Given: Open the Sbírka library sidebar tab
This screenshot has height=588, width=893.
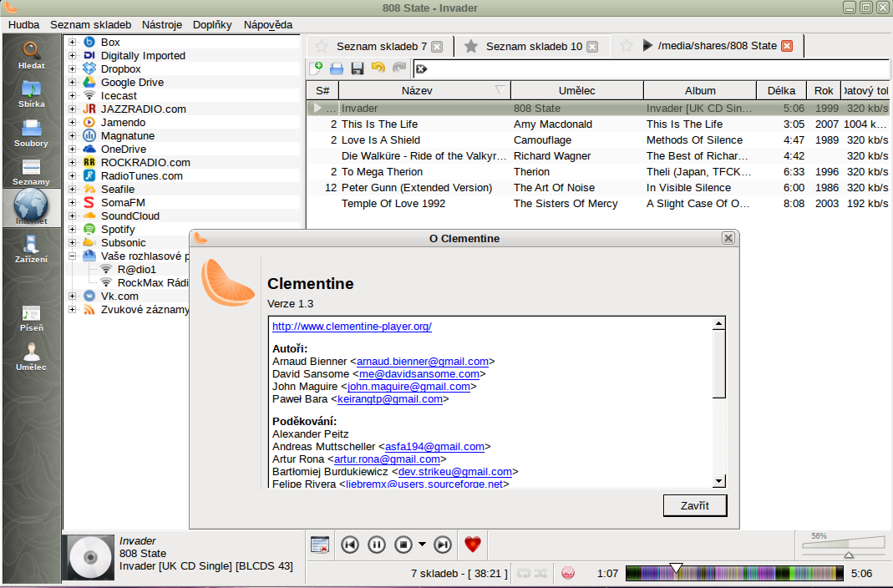Looking at the screenshot, I should pyautogui.click(x=31, y=94).
